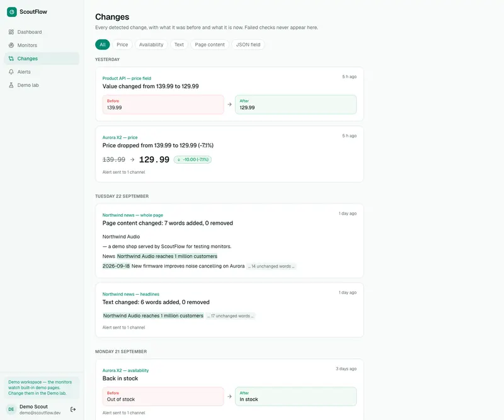Filter changes by Price
504x420 pixels.
pos(122,45)
